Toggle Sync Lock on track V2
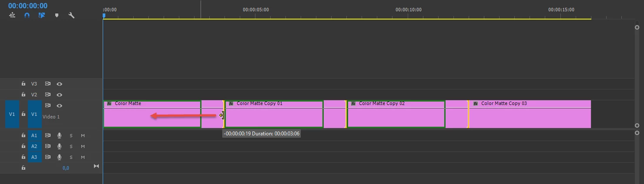The height and width of the screenshot is (184, 644). pyautogui.click(x=48, y=95)
